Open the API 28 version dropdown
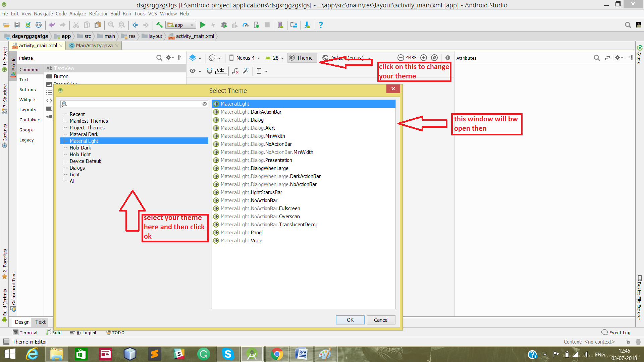 [275, 58]
